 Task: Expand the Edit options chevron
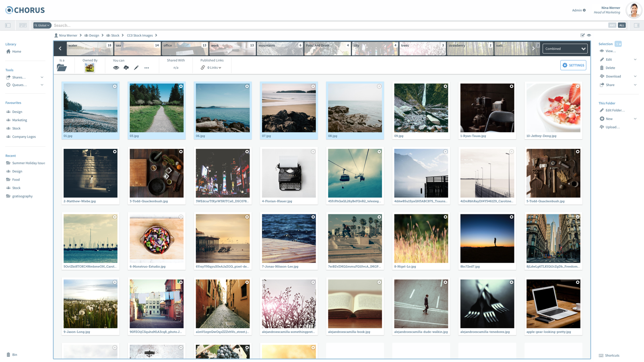point(635,60)
